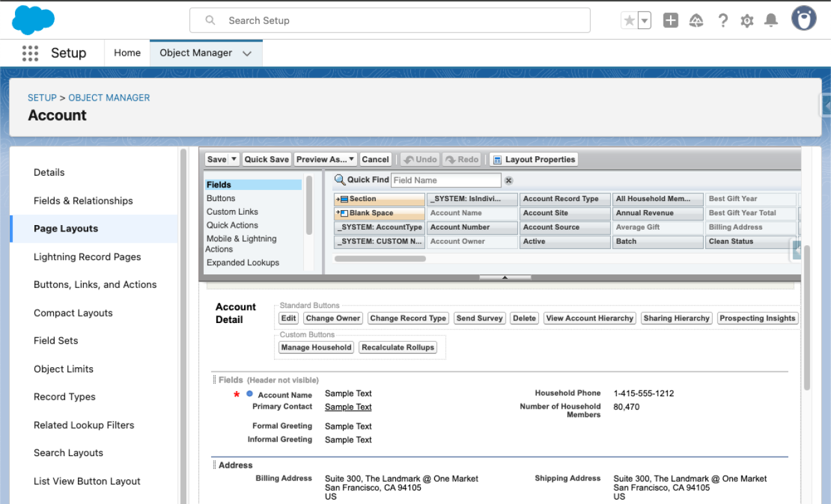The image size is (831, 504).
Task: Click the favorite star icon
Action: 628,20
